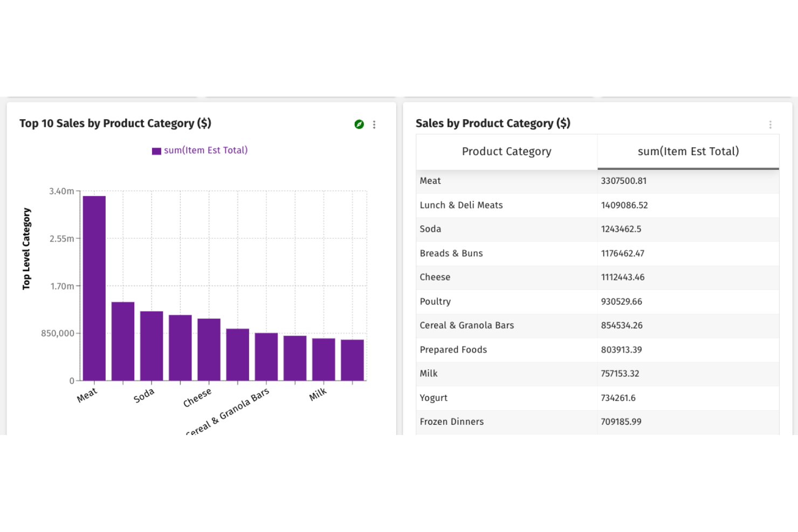Screen dimensions: 798x532
Task: Select the Lunch & Deli Meats cell
Action: tap(506, 205)
